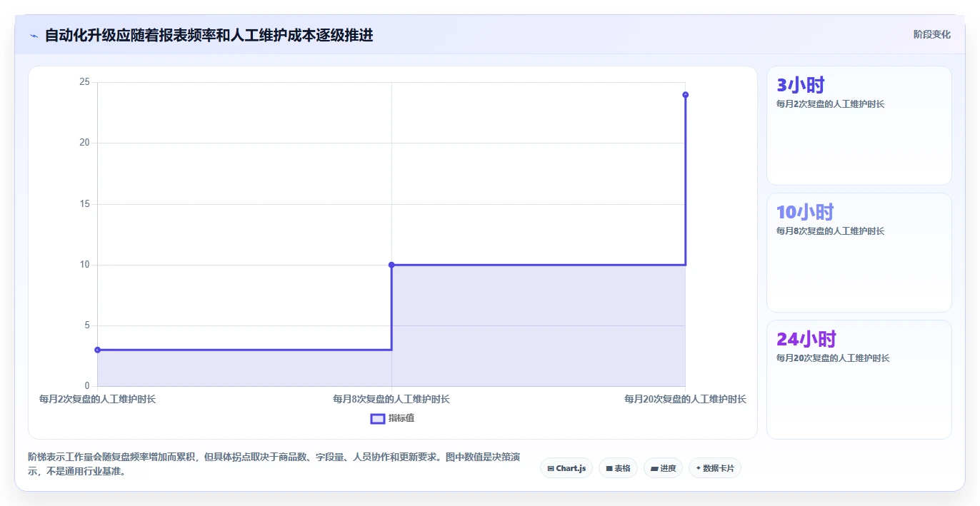Click the 指标值 legend label
This screenshot has width=980, height=506.
coord(401,418)
